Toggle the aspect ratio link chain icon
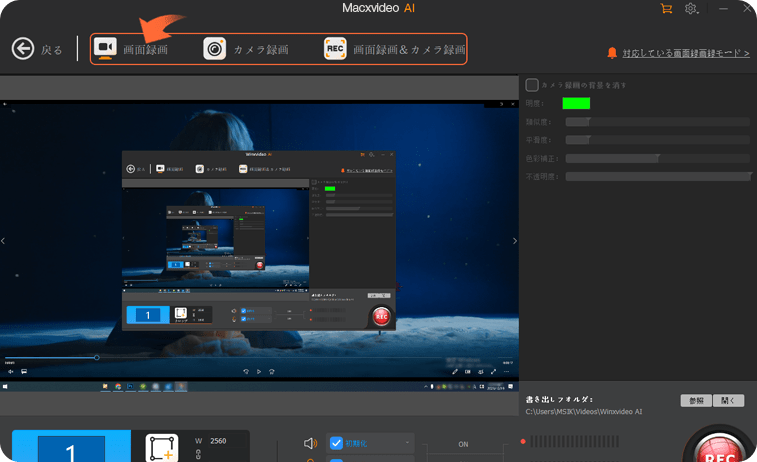The width and height of the screenshot is (757, 462). point(198,454)
